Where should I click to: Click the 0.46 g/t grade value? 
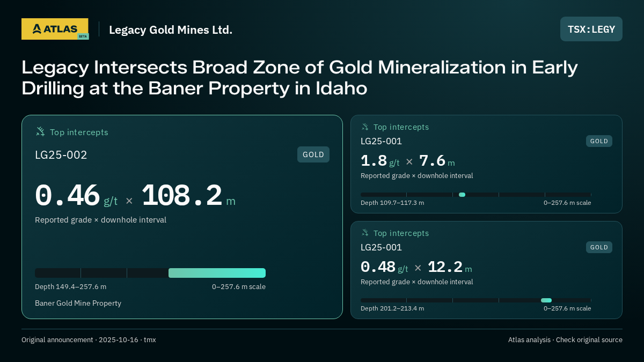pyautogui.click(x=76, y=196)
